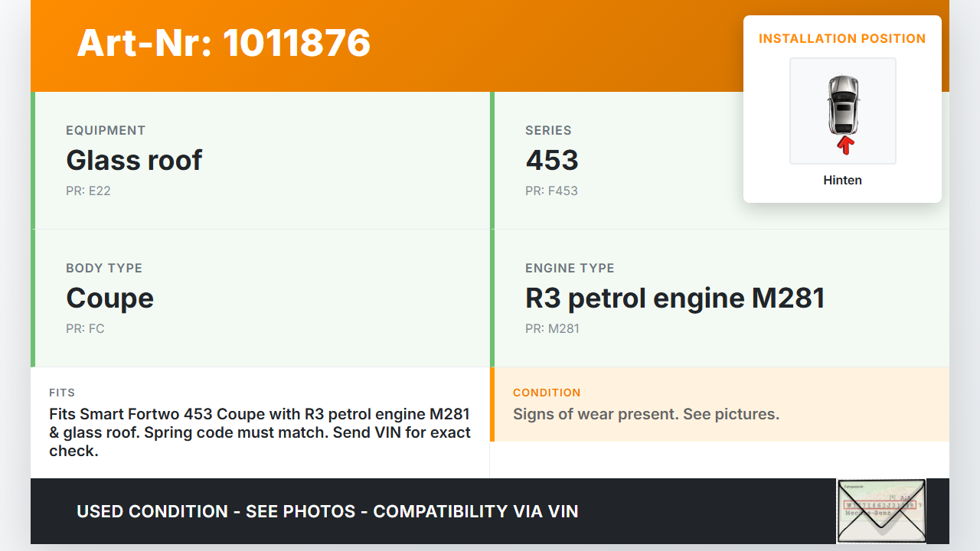Click the VIN registration envelope icon

click(881, 510)
